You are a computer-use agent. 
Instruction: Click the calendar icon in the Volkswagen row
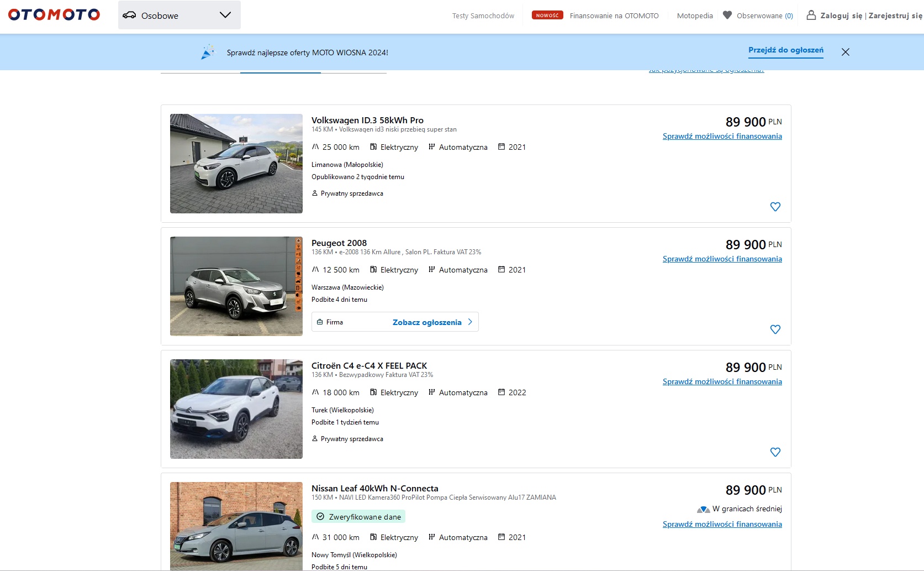[501, 146]
